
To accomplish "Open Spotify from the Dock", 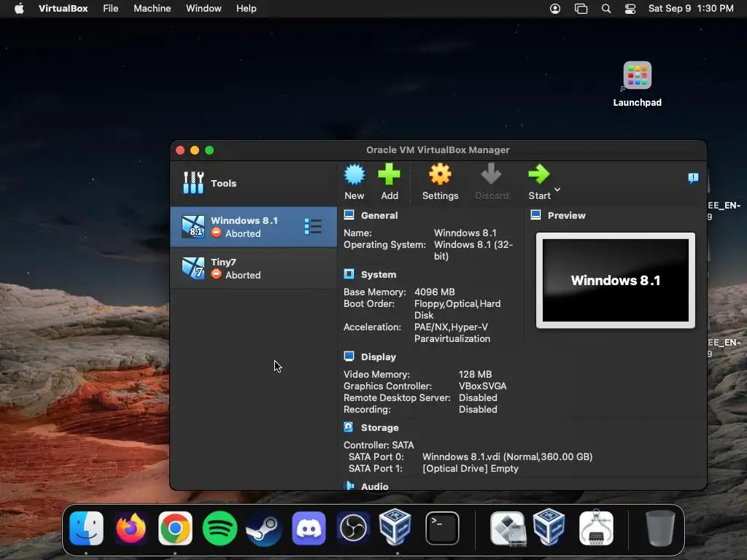I will click(x=220, y=528).
